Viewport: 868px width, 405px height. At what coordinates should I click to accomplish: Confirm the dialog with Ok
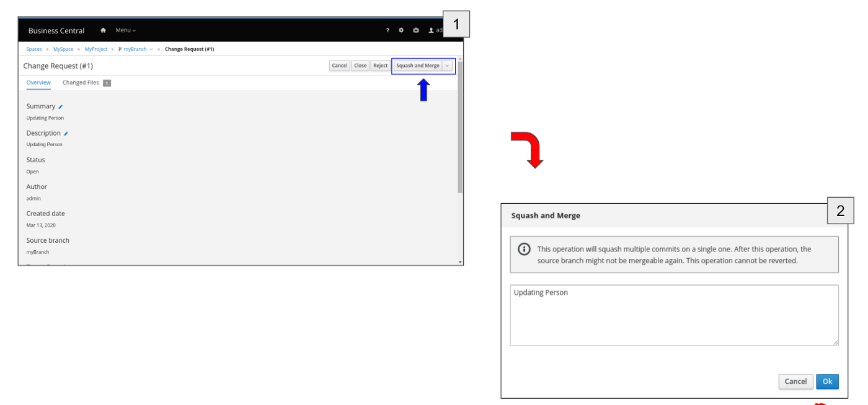coord(827,381)
